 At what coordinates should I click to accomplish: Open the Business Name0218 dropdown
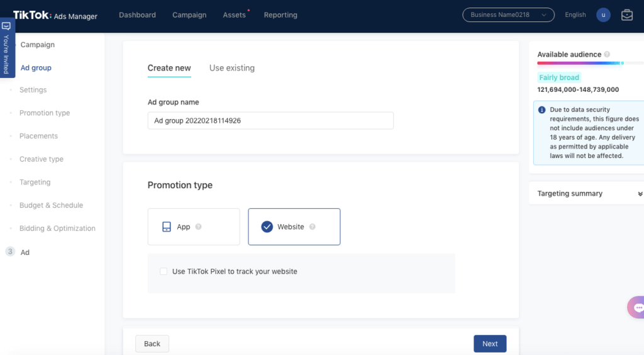(x=508, y=15)
